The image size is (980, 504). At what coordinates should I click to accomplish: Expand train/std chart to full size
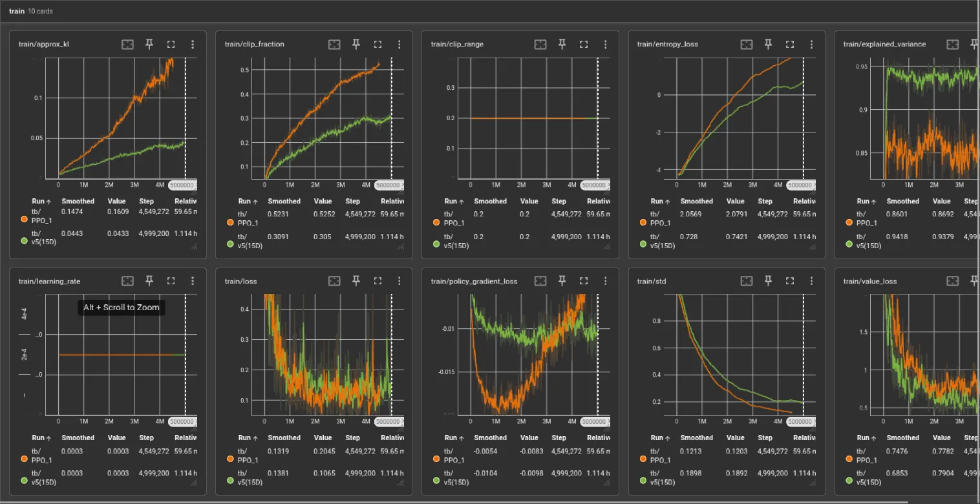791,281
